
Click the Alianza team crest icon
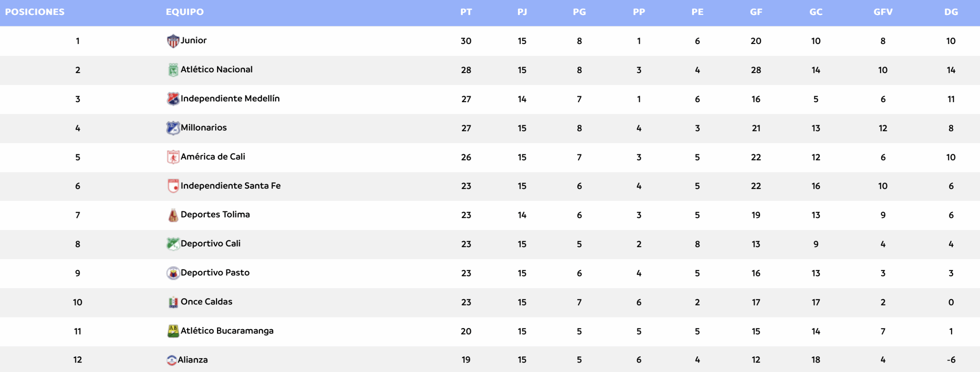tap(171, 360)
